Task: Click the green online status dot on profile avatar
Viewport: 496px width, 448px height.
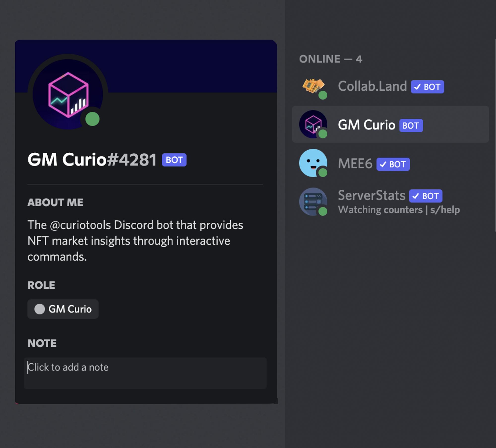Action: click(92, 119)
